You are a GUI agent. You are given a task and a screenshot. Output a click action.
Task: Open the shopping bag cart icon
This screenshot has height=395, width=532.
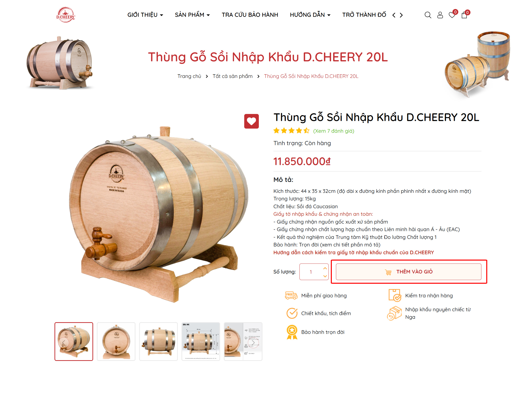tap(464, 15)
